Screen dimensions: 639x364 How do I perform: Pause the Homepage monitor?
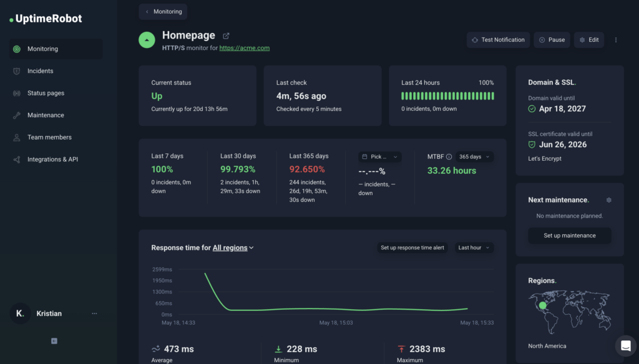pyautogui.click(x=552, y=40)
